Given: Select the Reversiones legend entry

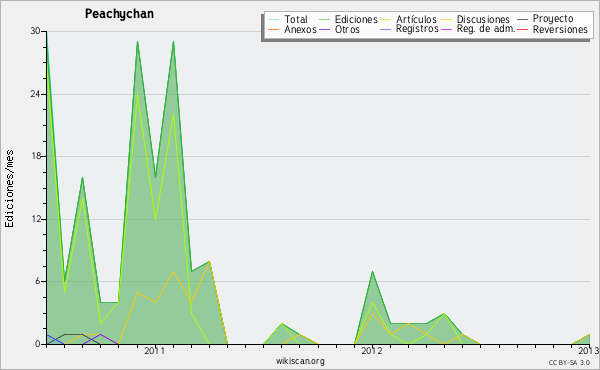Looking at the screenshot, I should pyautogui.click(x=560, y=29).
